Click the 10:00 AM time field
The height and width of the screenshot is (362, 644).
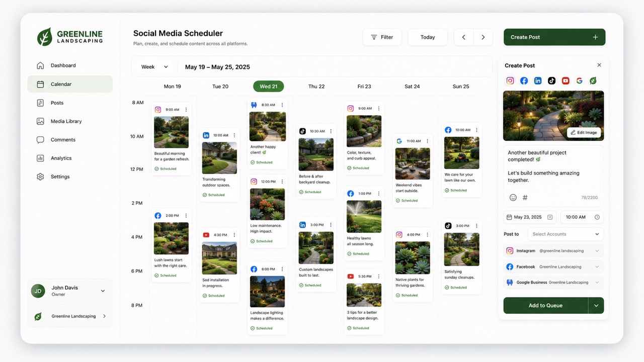[582, 217]
